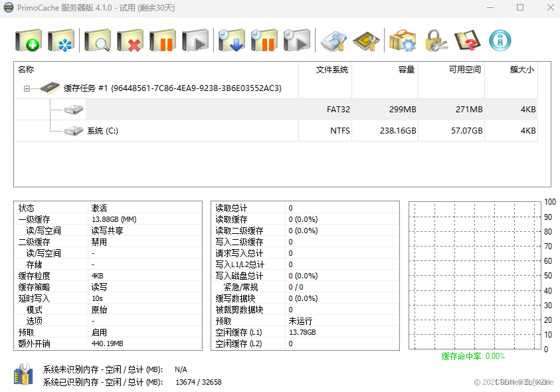Click the 空闲缓存 (L2) row
This screenshot has width=560, height=392.
(x=305, y=343)
